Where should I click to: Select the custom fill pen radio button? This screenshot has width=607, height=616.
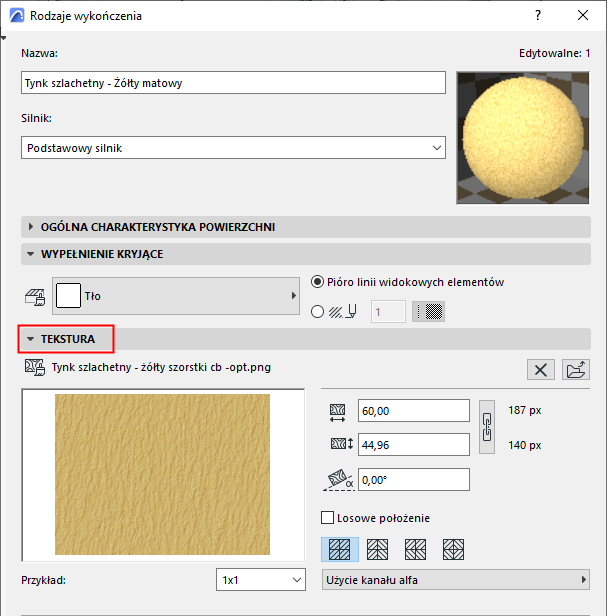(317, 312)
